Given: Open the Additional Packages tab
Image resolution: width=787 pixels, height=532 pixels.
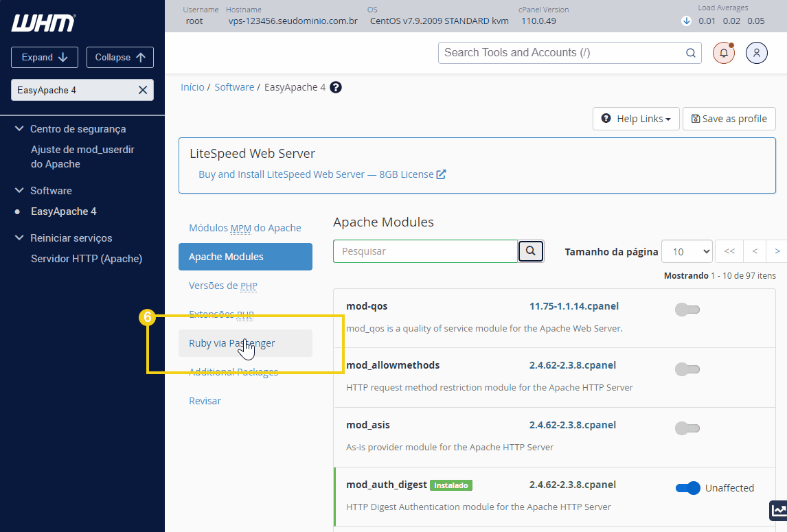Looking at the screenshot, I should pyautogui.click(x=233, y=372).
